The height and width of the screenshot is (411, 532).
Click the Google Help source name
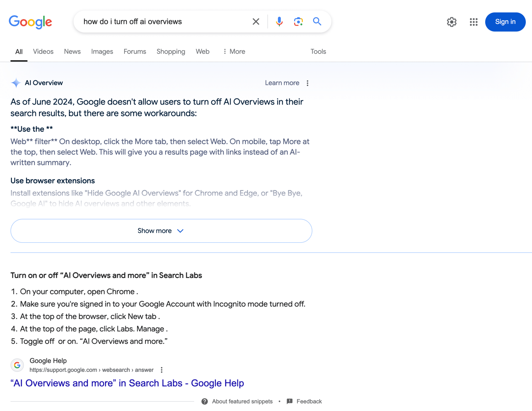tap(48, 361)
